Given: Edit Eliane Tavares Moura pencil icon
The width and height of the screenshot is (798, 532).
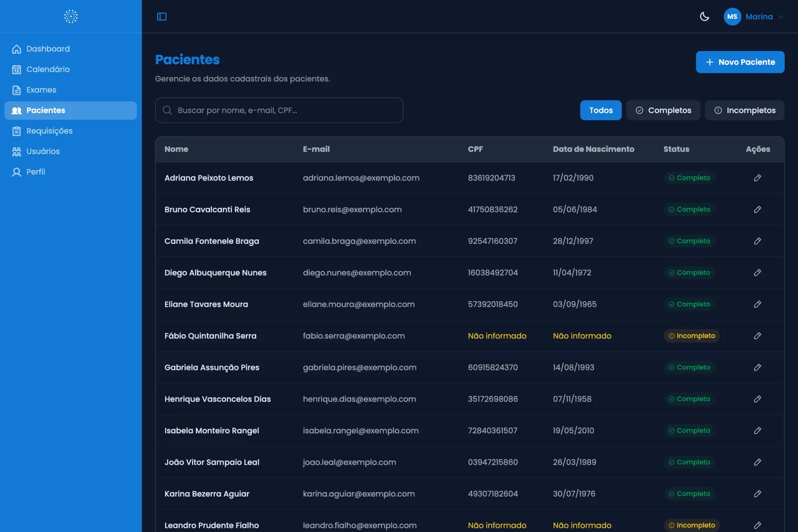Looking at the screenshot, I should pyautogui.click(x=757, y=304).
